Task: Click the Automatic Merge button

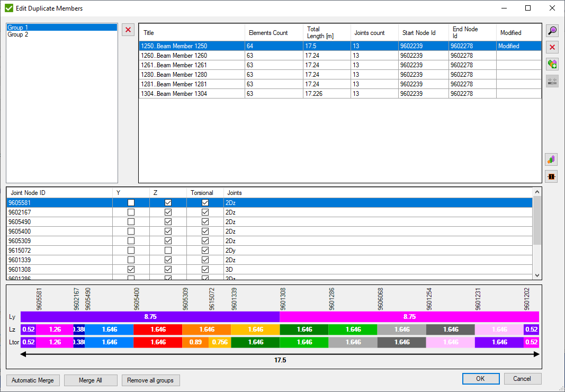Action: tap(32, 380)
